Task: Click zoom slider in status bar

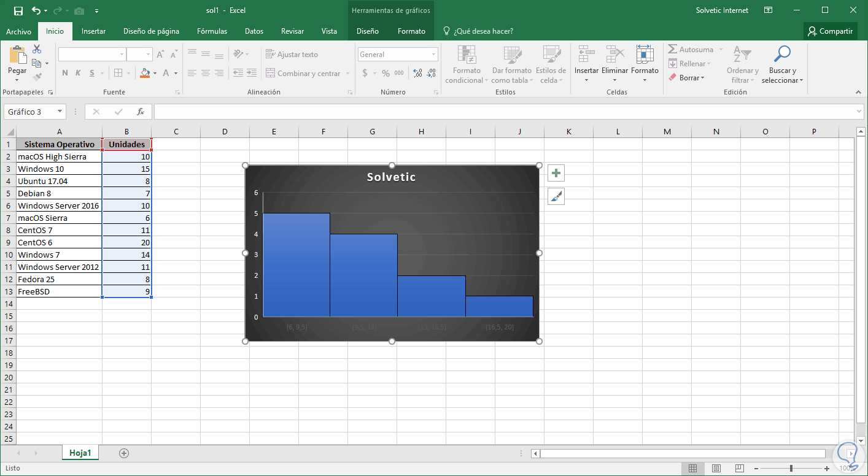Action: coord(792,469)
